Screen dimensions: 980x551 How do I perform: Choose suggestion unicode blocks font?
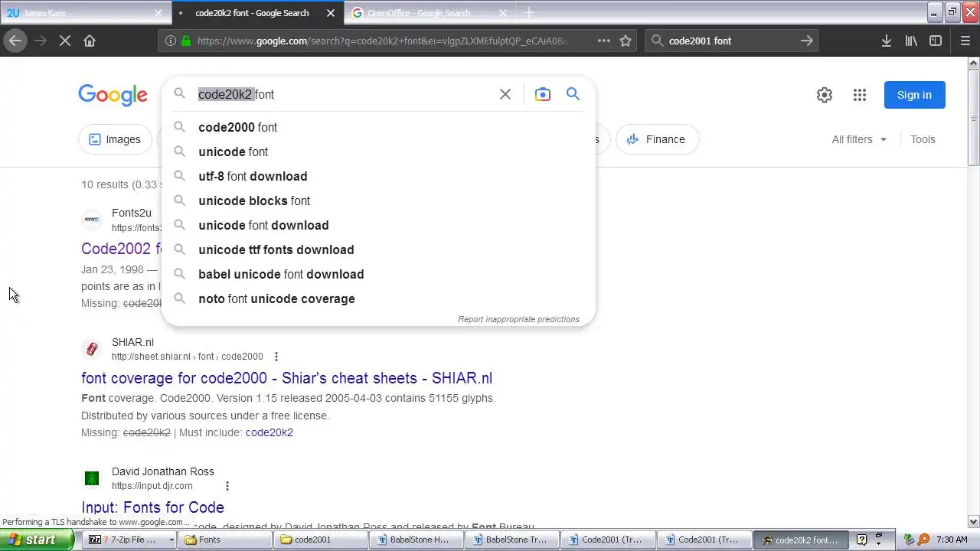378,201
